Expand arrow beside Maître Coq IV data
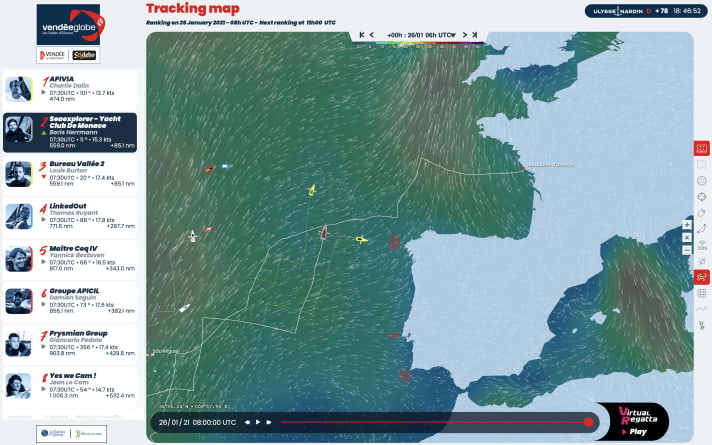The height and width of the screenshot is (445, 712). (44, 262)
